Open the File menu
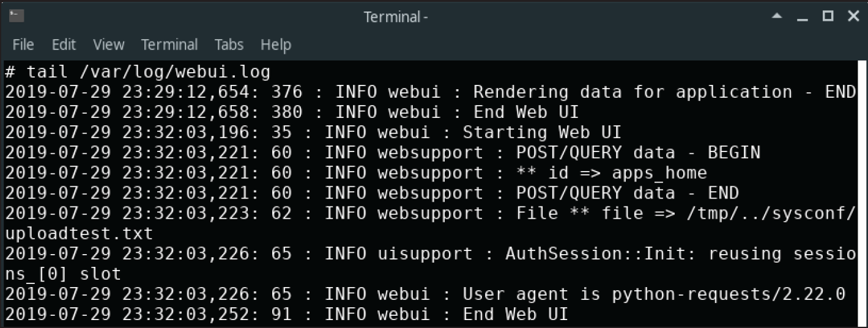 pyautogui.click(x=23, y=45)
